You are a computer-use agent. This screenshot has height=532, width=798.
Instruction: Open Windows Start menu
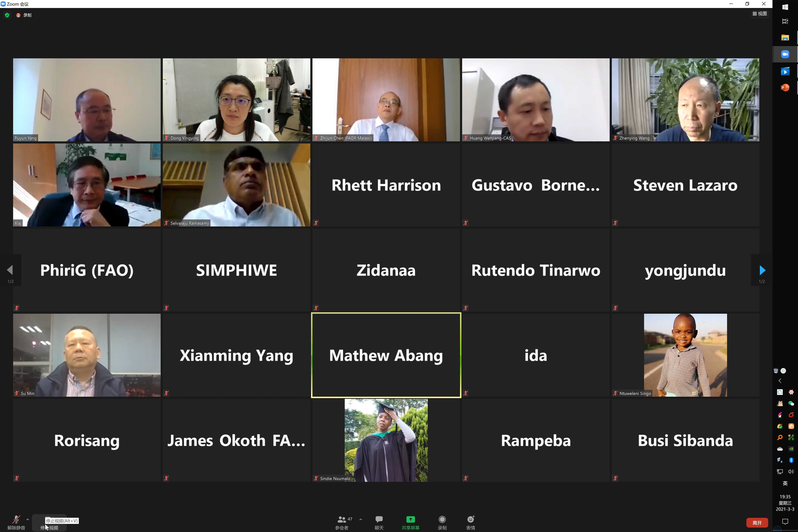point(785,7)
